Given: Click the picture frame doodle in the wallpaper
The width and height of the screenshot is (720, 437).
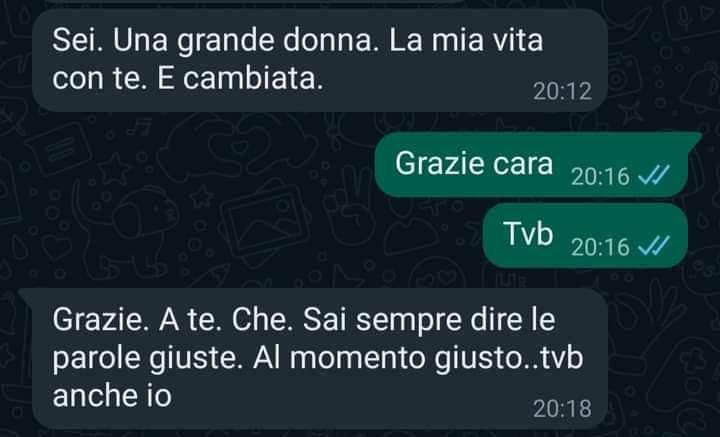Looking at the screenshot, I should [264, 221].
